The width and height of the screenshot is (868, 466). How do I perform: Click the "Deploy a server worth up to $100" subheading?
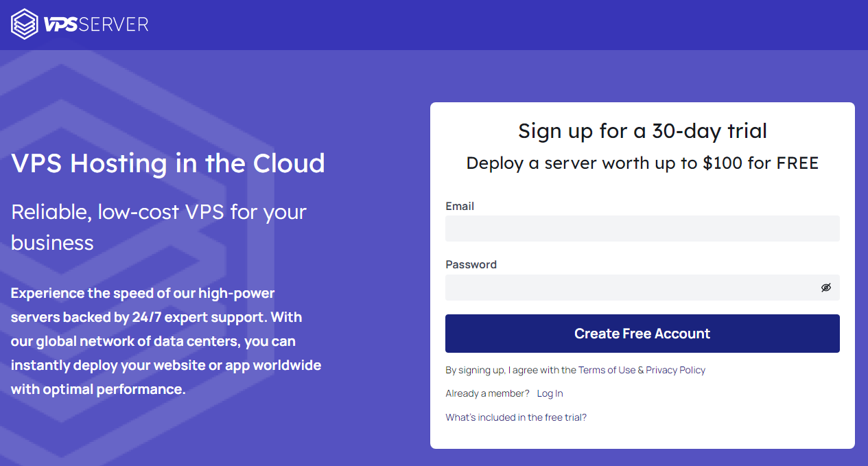tap(642, 163)
